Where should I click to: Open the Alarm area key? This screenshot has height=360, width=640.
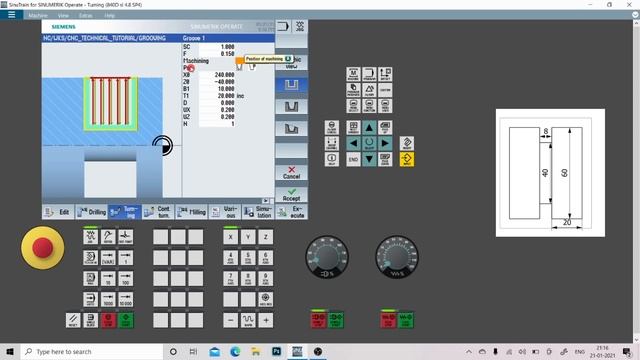point(369,90)
